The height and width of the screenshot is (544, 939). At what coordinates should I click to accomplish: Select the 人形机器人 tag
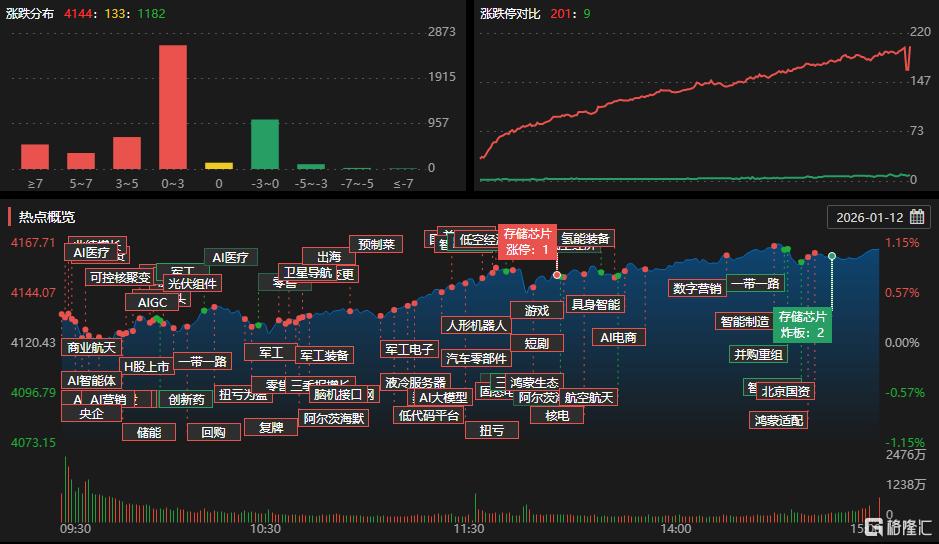point(477,325)
